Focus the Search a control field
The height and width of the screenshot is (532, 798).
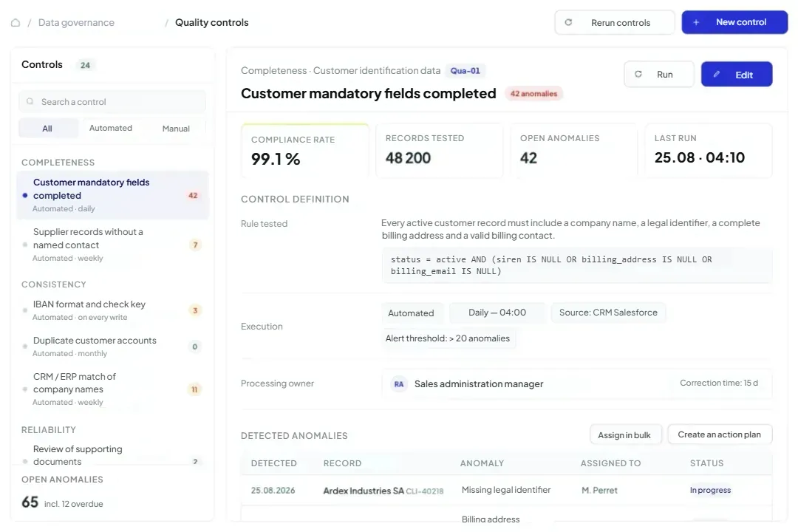112,102
